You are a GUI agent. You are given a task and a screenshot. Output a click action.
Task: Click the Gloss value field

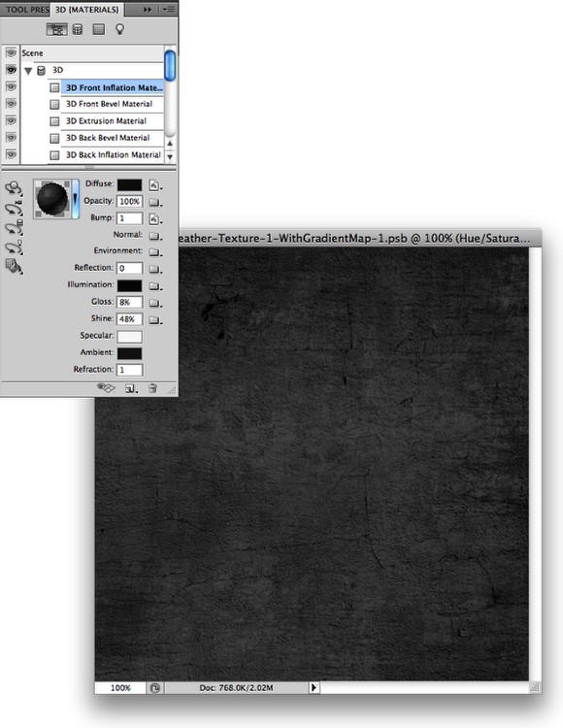(x=129, y=302)
